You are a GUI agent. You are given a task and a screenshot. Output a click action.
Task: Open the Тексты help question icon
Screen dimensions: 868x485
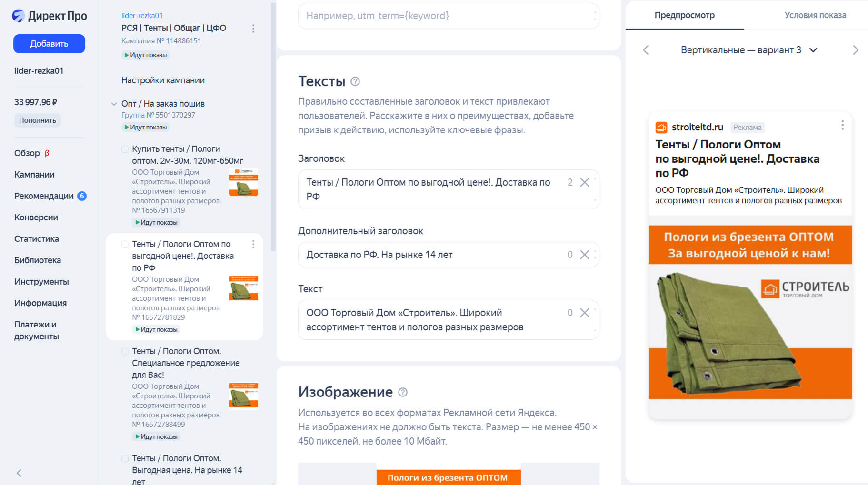pyautogui.click(x=355, y=81)
